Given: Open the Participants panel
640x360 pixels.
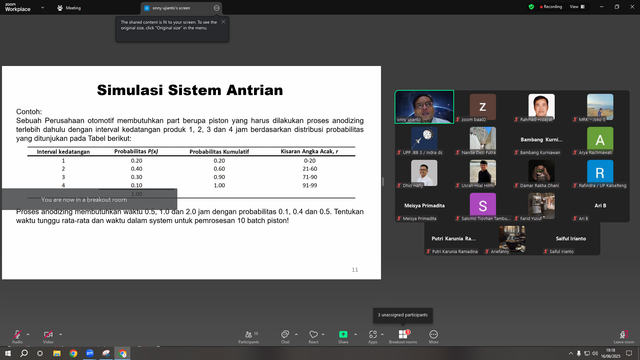Looking at the screenshot, I should pyautogui.click(x=249, y=336).
